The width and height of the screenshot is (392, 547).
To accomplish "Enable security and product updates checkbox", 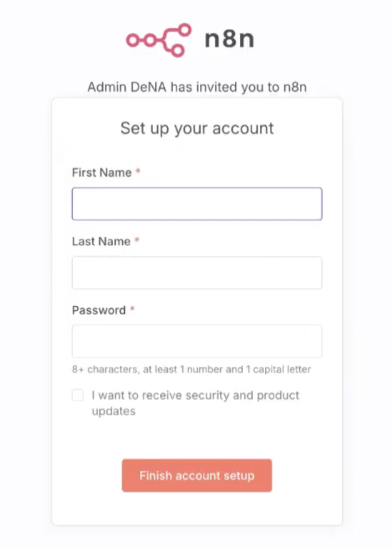I will tap(78, 395).
